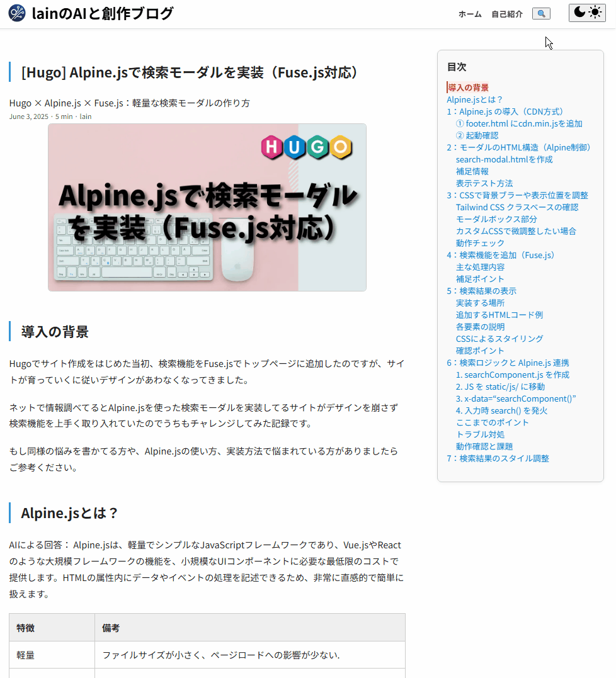The height and width of the screenshot is (678, 616).
Task: Go to トラブル対処 section link
Action: [480, 434]
